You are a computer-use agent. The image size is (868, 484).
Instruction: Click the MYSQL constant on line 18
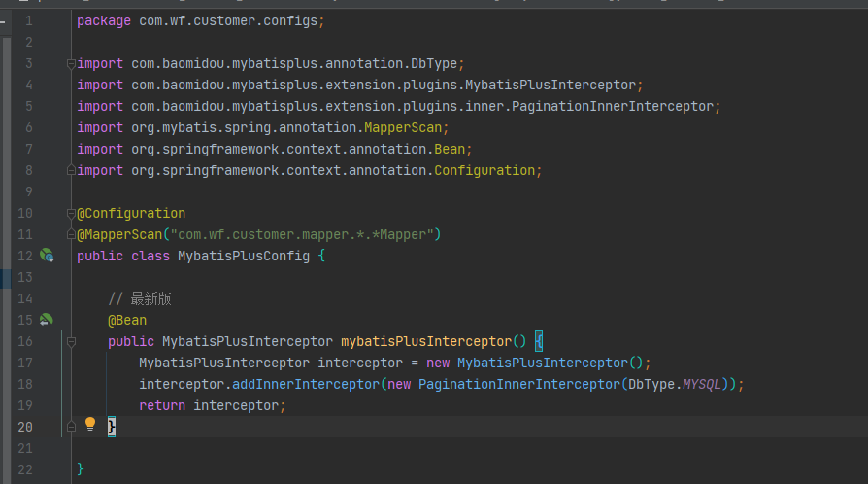[701, 384]
